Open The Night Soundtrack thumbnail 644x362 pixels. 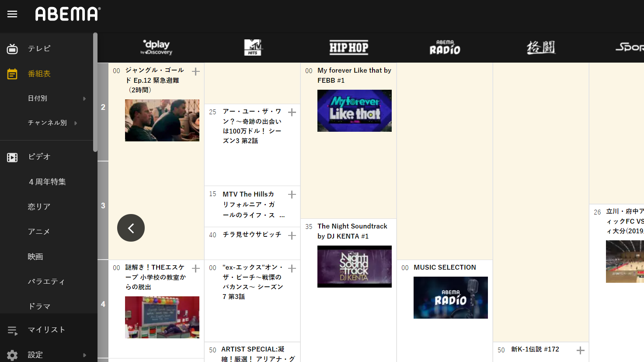355,267
